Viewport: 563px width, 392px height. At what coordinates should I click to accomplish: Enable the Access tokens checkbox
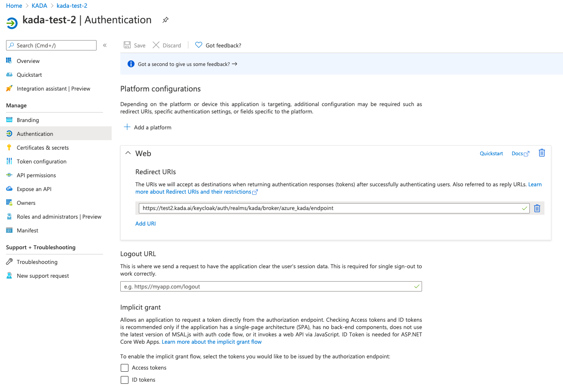[x=125, y=367]
